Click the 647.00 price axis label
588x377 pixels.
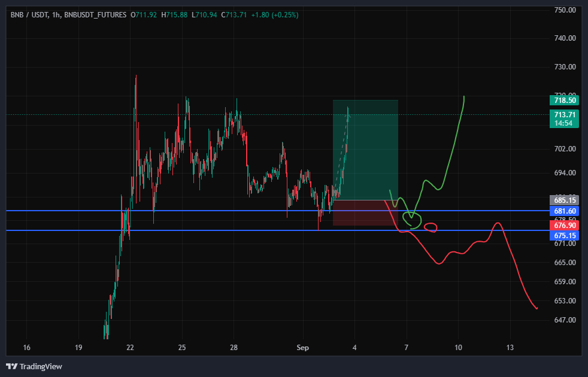565,320
